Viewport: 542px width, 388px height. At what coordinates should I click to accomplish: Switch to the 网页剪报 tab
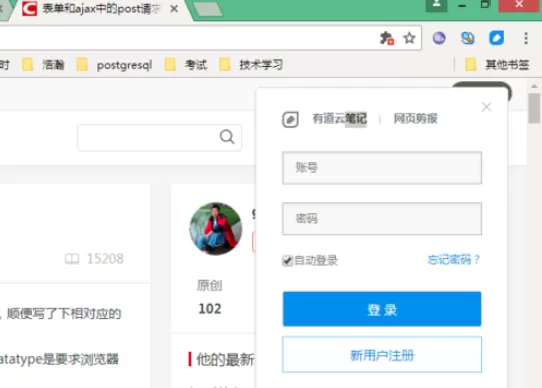pyautogui.click(x=415, y=119)
